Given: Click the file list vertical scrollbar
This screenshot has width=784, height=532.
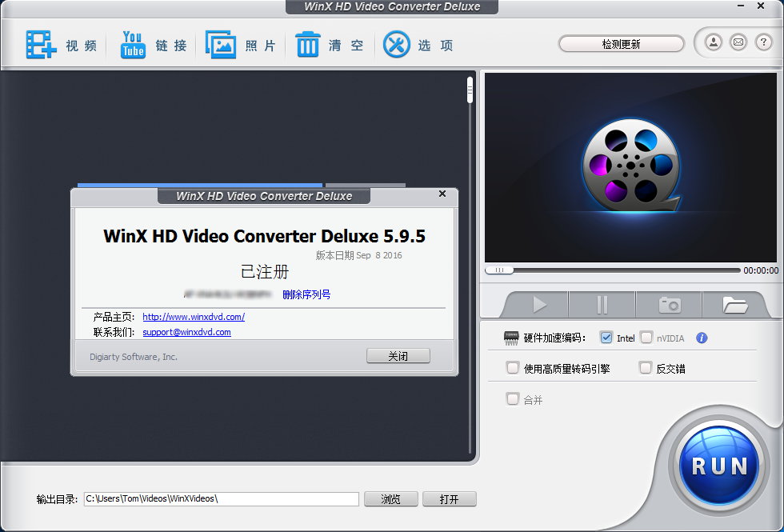Looking at the screenshot, I should (x=470, y=265).
